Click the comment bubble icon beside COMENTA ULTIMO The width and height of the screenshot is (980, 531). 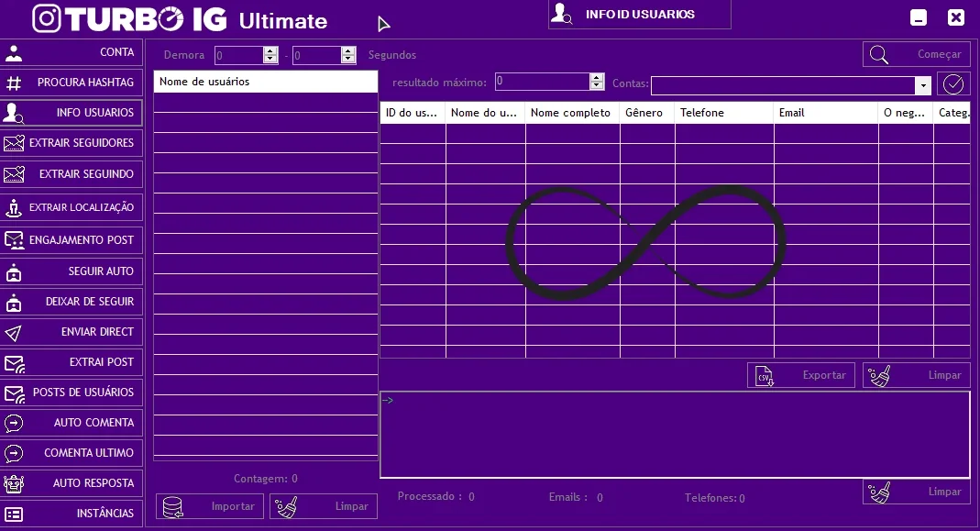[14, 453]
